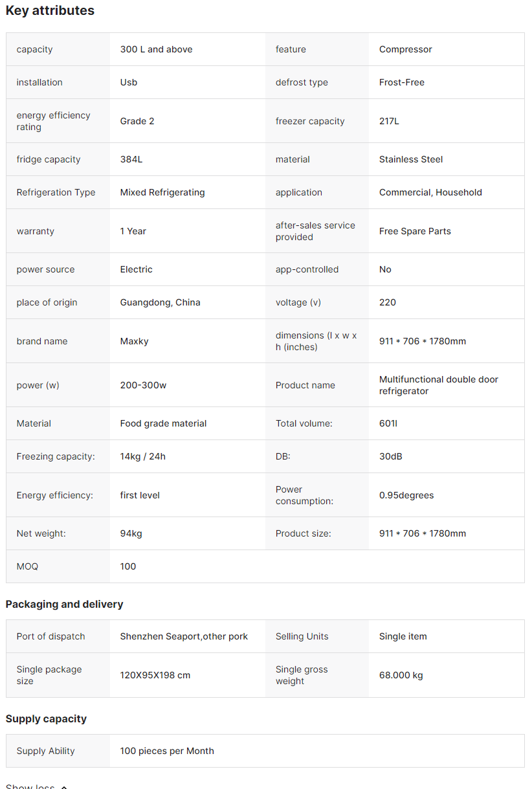532x789 pixels.
Task: Select the Multifunctional double door refrigerator text
Action: pyautogui.click(x=438, y=385)
